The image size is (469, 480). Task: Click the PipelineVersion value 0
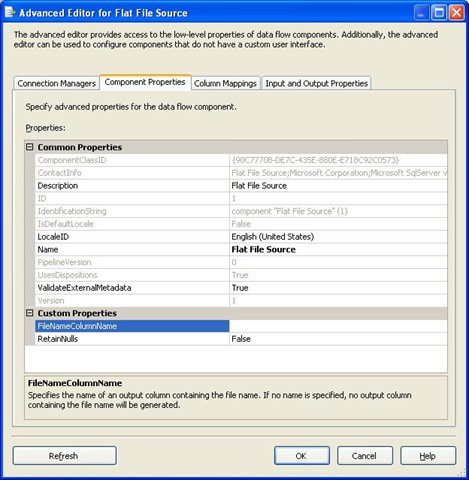(234, 262)
